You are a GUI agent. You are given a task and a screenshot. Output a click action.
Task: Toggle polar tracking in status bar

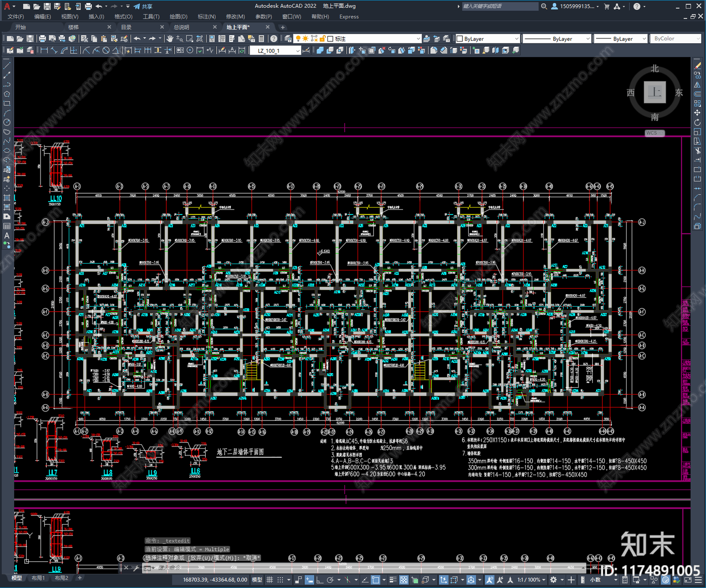[330, 580]
